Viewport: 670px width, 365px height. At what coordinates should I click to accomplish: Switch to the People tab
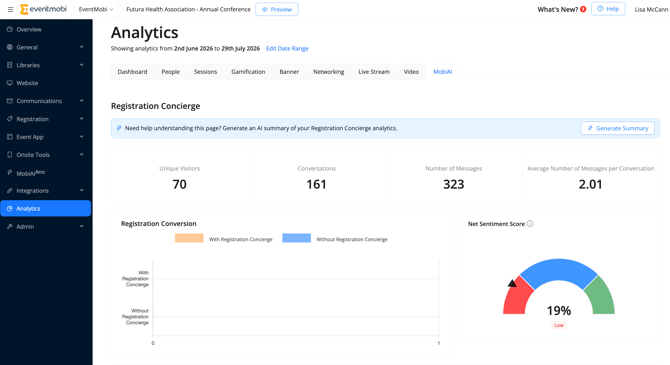point(170,72)
